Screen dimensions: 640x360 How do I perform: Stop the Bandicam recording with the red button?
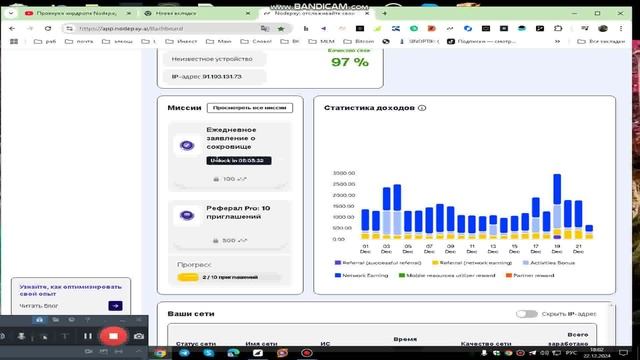point(113,336)
